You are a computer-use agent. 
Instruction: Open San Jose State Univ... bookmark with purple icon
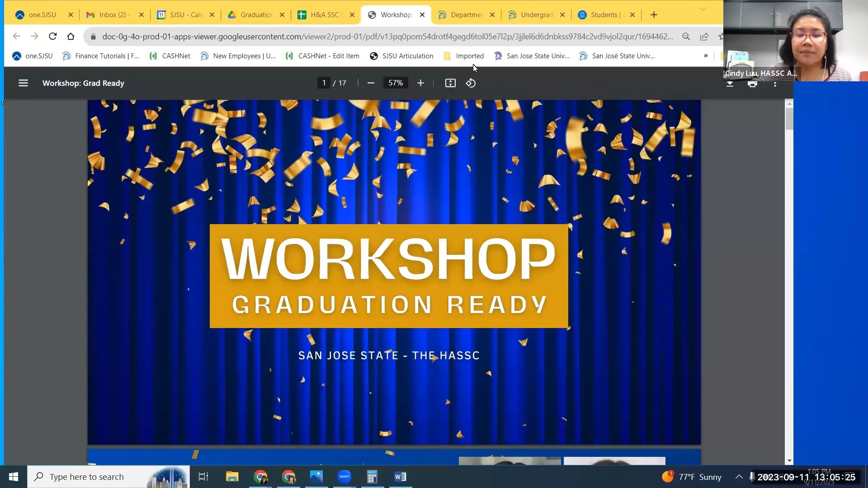532,56
